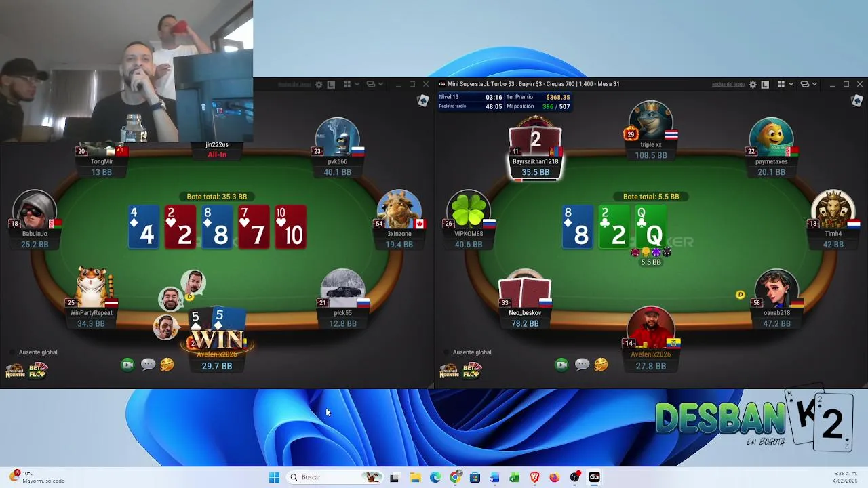Open chat bubble icon in right table
The height and width of the screenshot is (488, 868).
(x=582, y=365)
